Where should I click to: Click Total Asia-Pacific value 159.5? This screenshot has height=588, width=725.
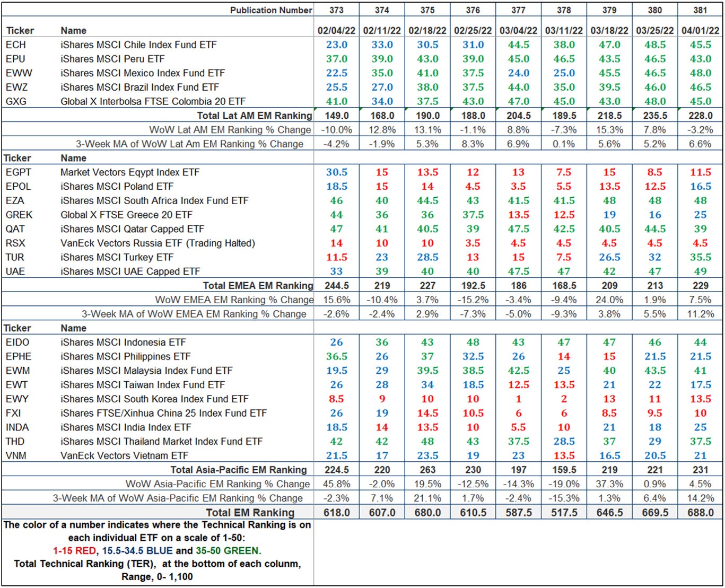click(564, 470)
